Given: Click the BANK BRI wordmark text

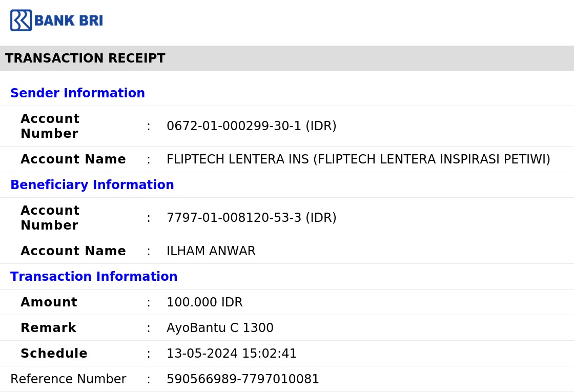Looking at the screenshot, I should [x=69, y=20].
